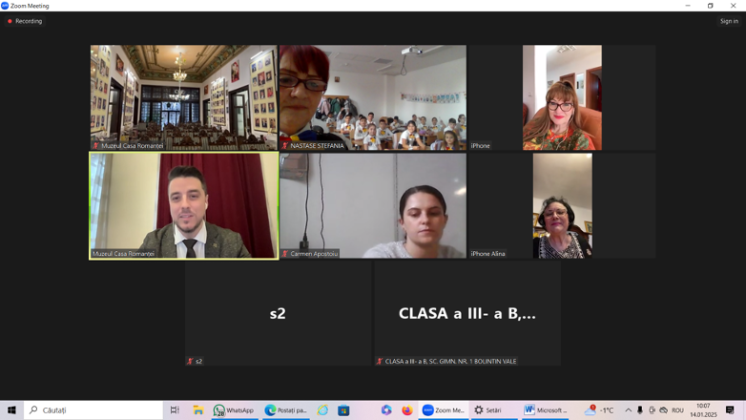Screen dimensions: 746x420
Task: Select the CLASA a III-a B participant tile
Action: click(467, 313)
